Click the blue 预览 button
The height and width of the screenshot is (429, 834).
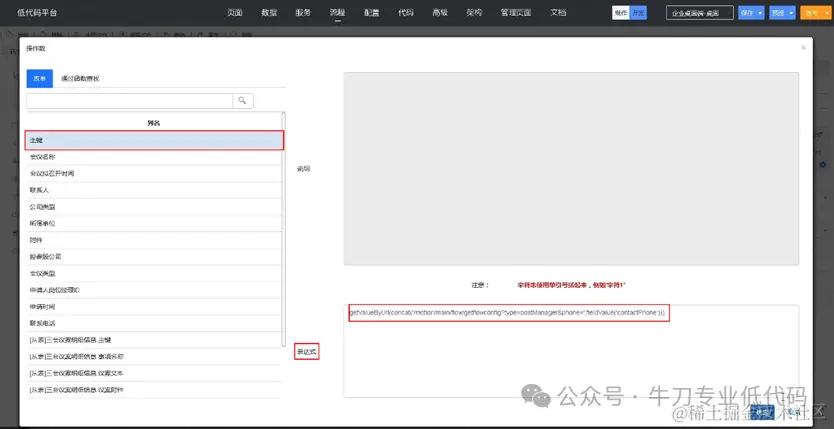[x=778, y=13]
